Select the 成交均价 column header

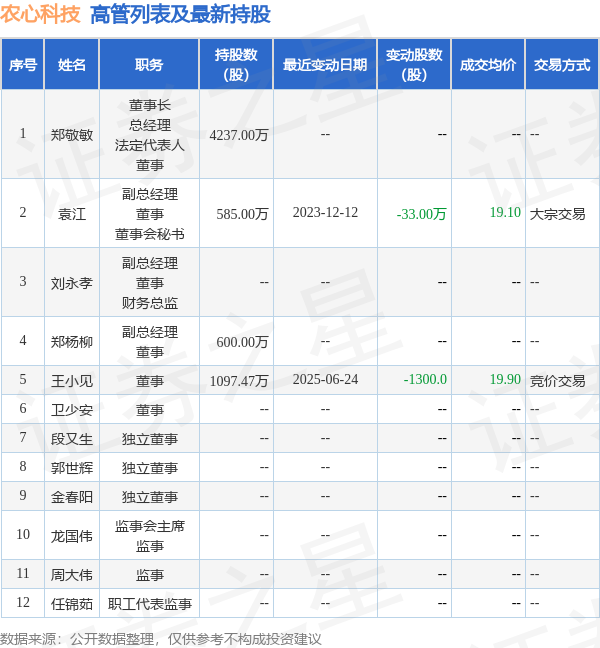(488, 65)
